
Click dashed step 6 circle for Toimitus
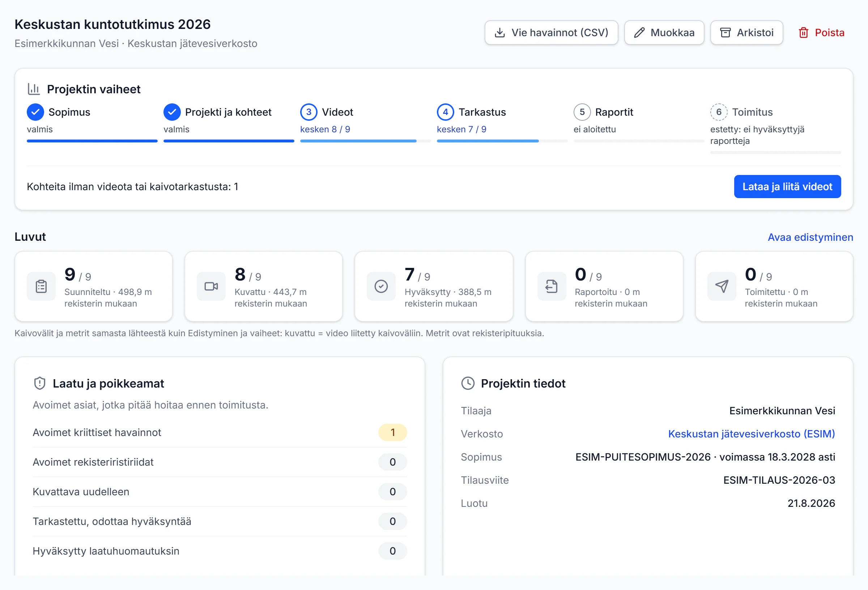pos(719,112)
